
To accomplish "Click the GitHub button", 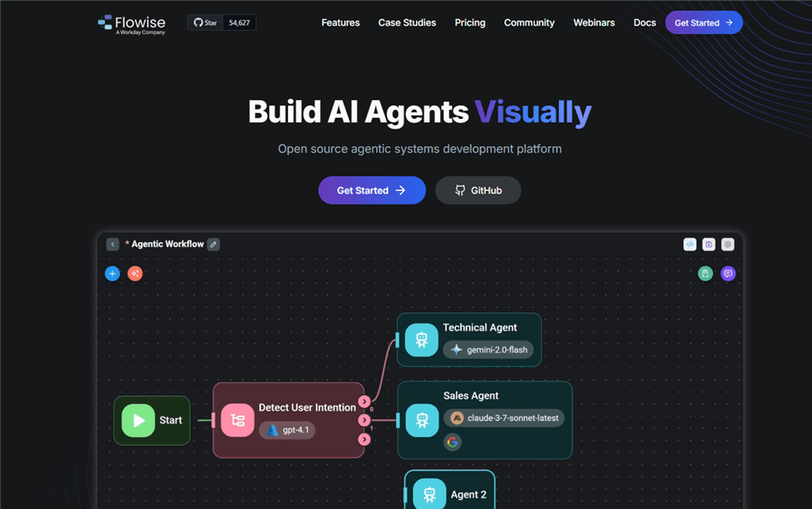I will click(478, 190).
